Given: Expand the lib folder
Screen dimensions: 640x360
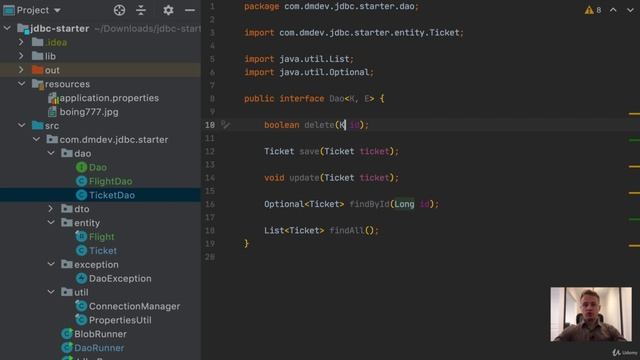Looking at the screenshot, I should pyautogui.click(x=21, y=56).
